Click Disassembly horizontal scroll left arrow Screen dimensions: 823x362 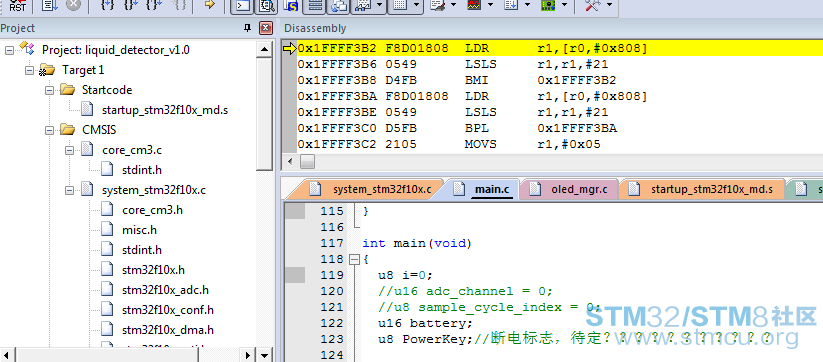[290, 162]
